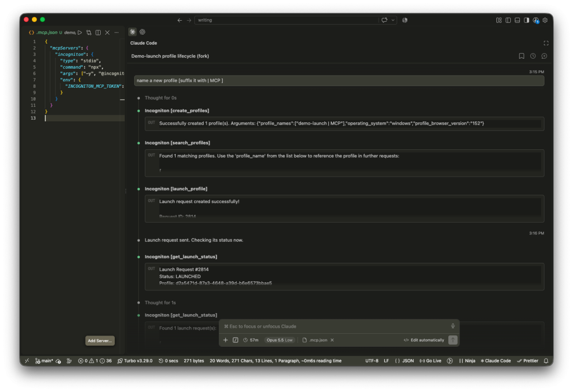The width and height of the screenshot is (573, 392).
Task: Open the Manage settings gear
Action: (545, 20)
